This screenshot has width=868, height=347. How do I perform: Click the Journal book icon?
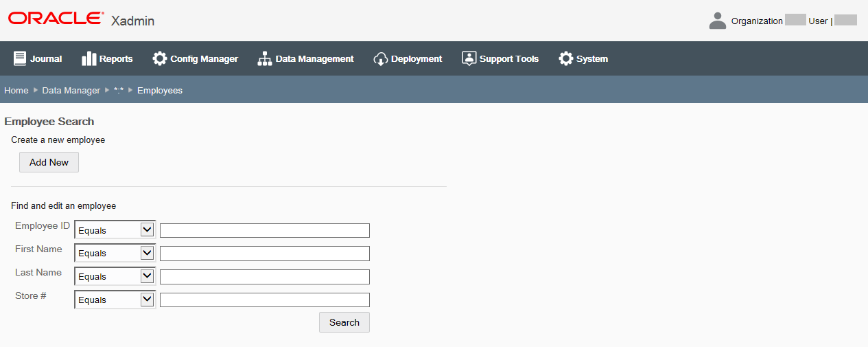pos(20,58)
